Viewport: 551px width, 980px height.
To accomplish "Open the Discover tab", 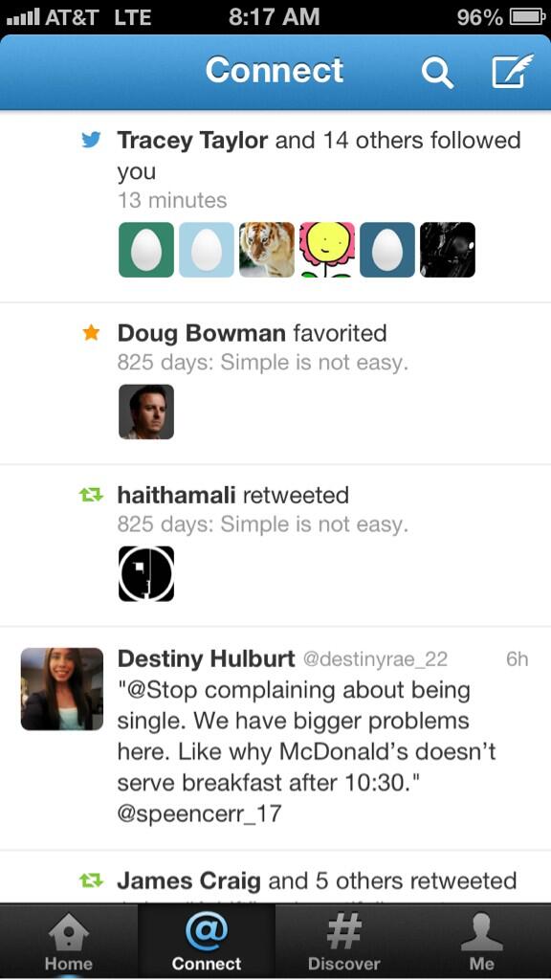I will point(343,942).
